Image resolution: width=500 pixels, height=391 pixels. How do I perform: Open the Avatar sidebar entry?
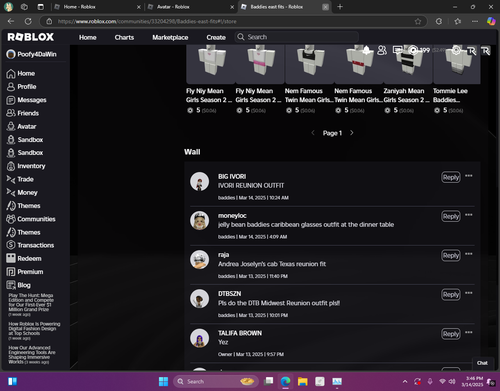[x=21, y=126]
